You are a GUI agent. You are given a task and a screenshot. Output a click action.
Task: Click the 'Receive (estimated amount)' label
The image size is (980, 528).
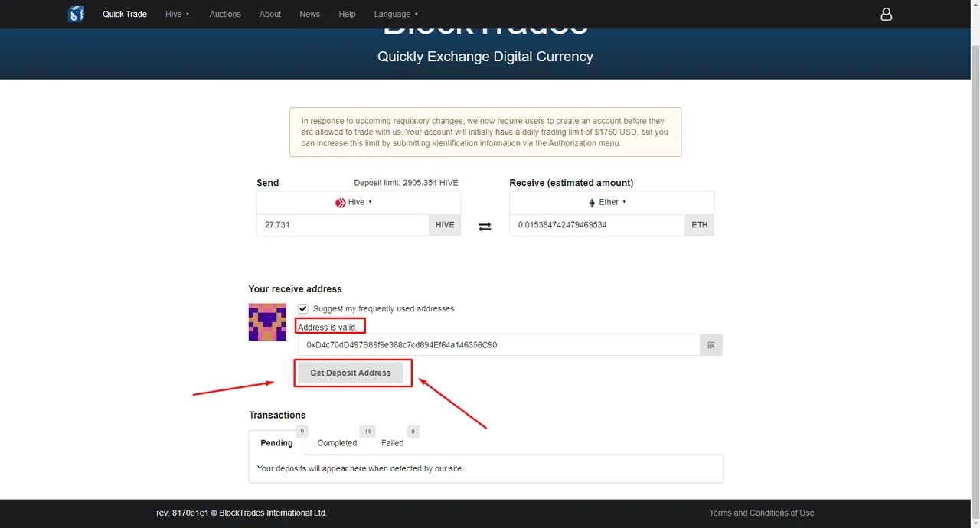pyautogui.click(x=571, y=183)
